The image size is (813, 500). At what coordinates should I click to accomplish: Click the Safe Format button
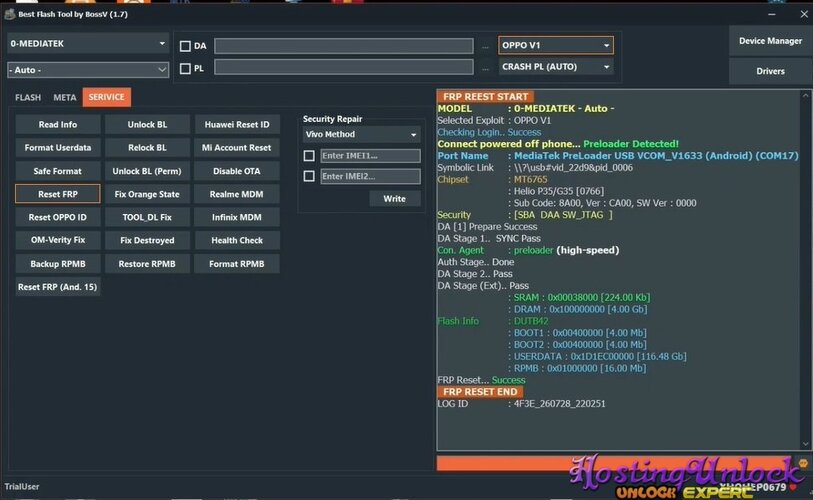click(58, 171)
